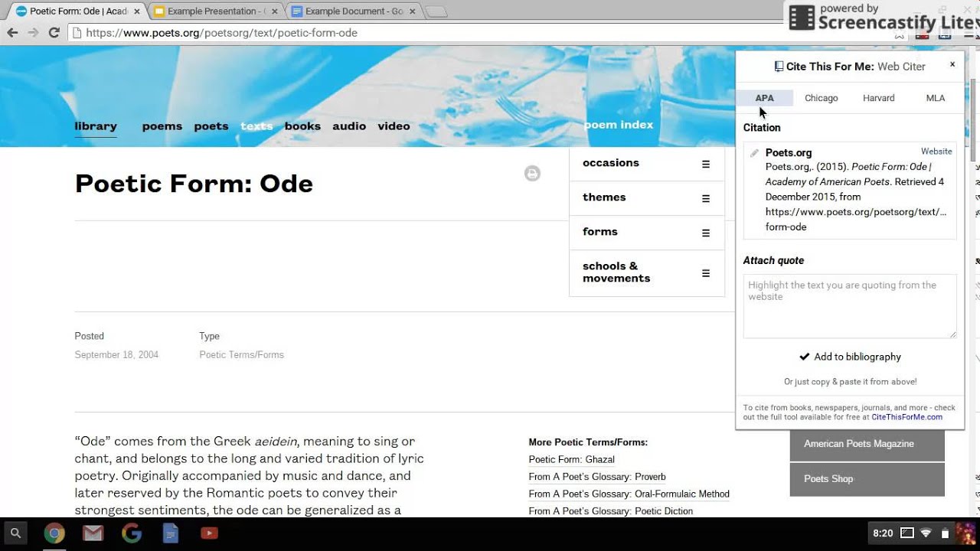980x551 pixels.
Task: Click the browser forward arrow
Action: [x=33, y=33]
